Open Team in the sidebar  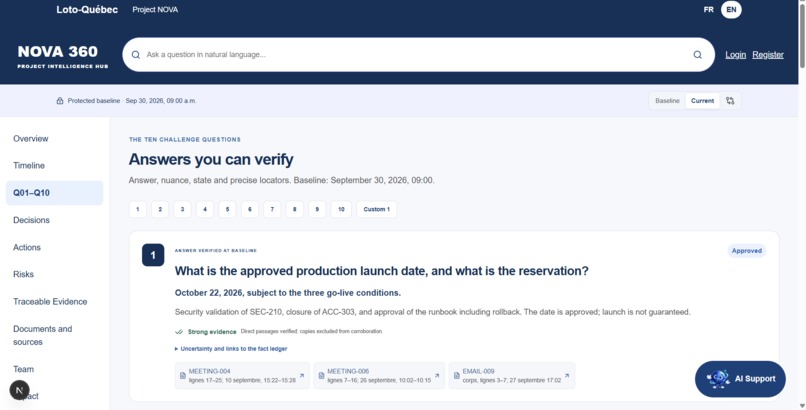click(x=54, y=369)
